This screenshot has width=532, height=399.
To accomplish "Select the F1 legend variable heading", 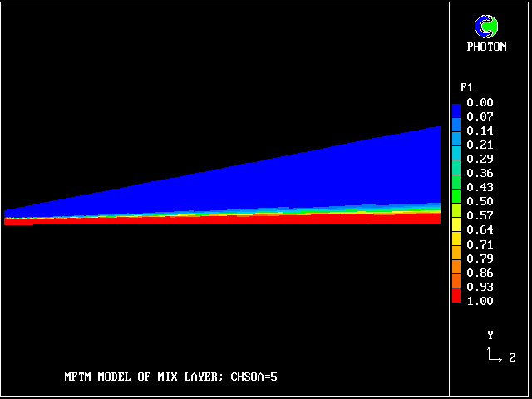I will click(x=466, y=87).
